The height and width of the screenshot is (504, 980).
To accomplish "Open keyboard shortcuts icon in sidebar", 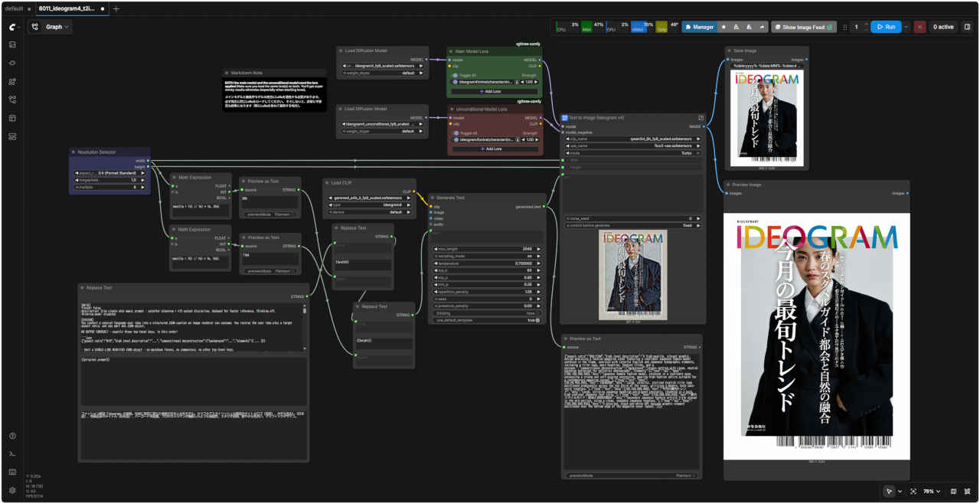I will [12, 472].
